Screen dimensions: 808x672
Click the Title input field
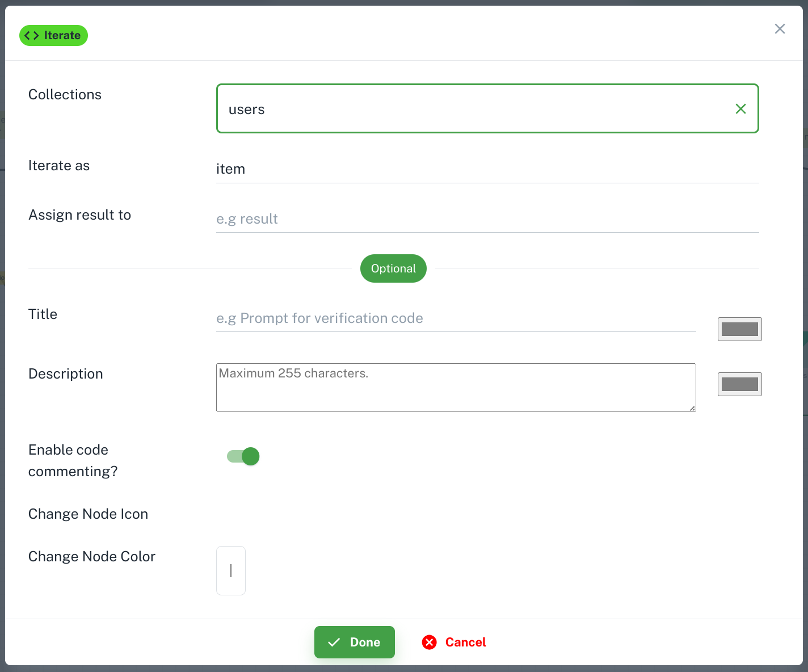point(456,318)
